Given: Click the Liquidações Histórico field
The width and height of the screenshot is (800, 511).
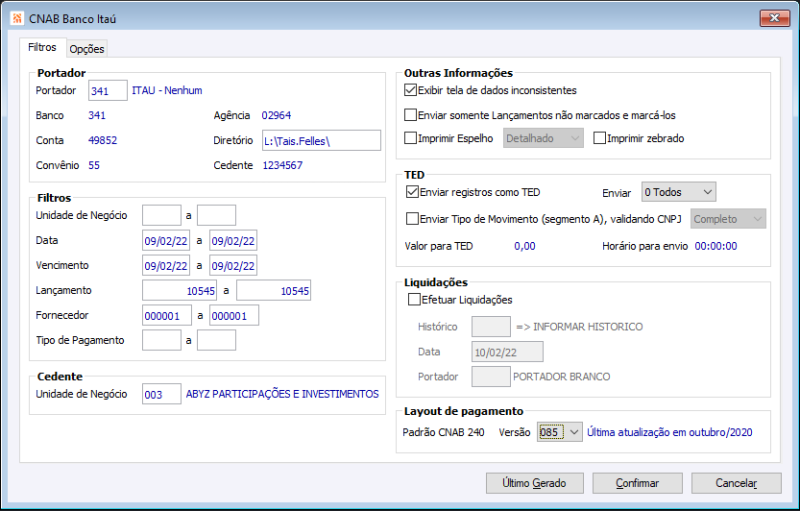Looking at the screenshot, I should coord(491,327).
